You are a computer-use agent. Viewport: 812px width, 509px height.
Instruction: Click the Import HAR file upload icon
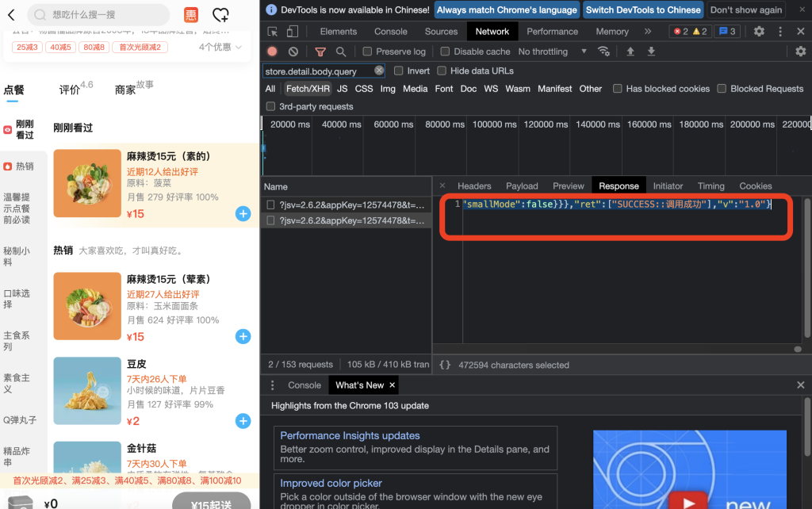pyautogui.click(x=630, y=52)
